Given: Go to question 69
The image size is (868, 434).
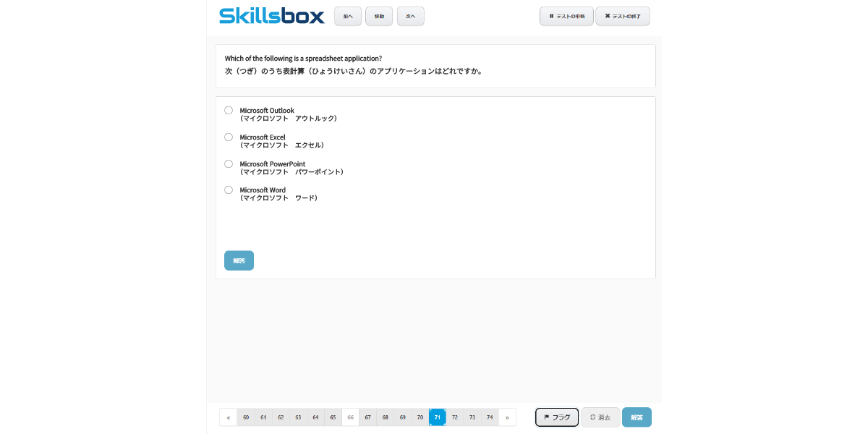Looking at the screenshot, I should [x=403, y=417].
